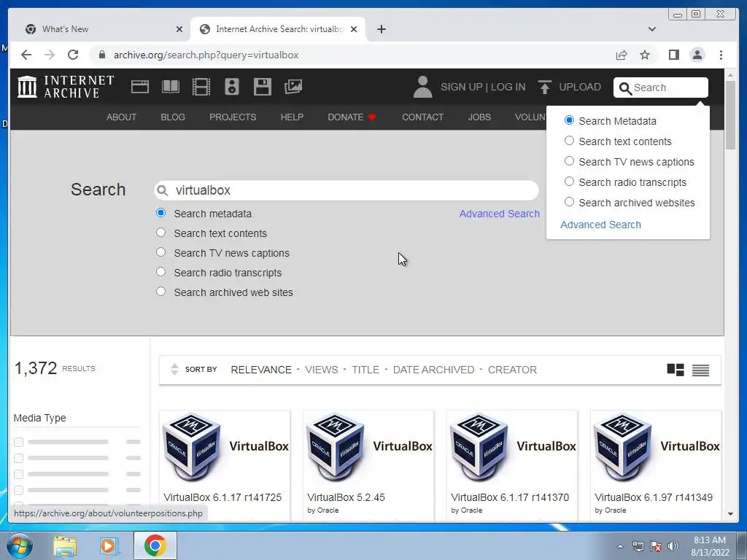Select Search radio transcripts on main form

(x=161, y=272)
